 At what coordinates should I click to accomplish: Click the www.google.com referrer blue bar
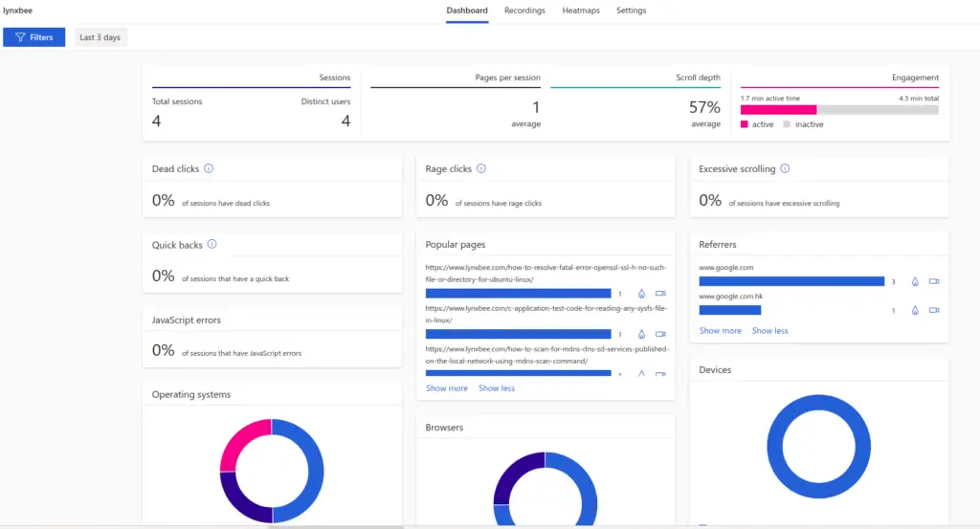791,281
